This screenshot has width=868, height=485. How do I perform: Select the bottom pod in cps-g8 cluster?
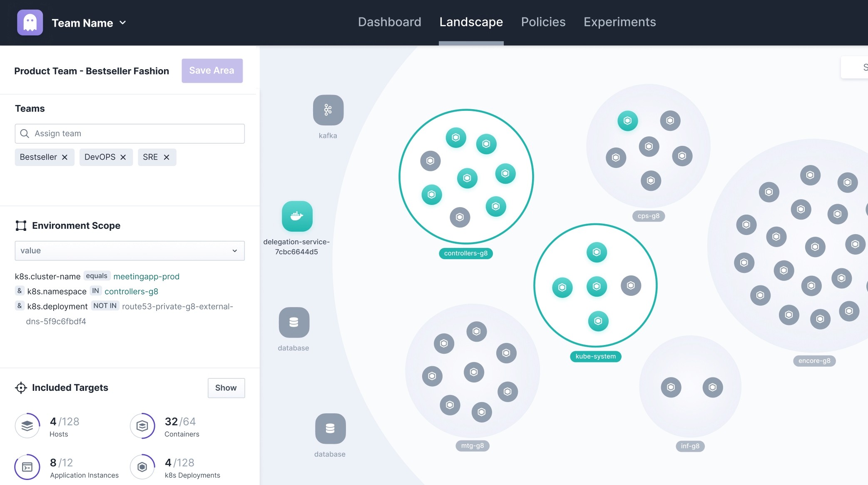tap(651, 180)
